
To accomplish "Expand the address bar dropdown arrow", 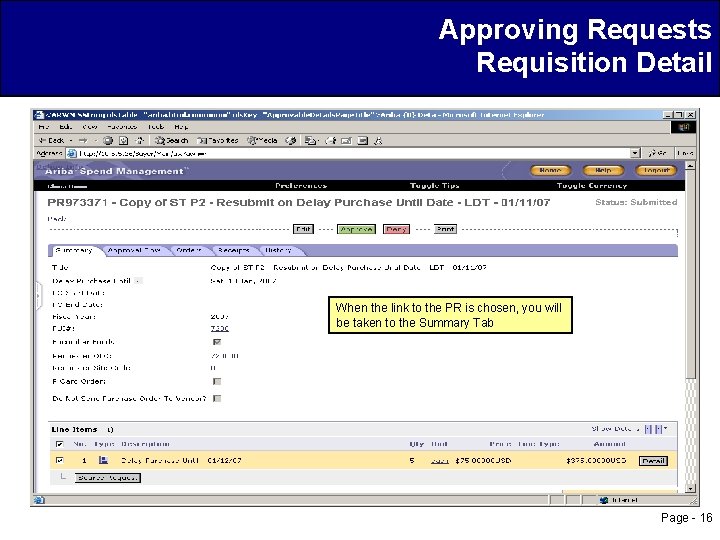I will point(635,153).
